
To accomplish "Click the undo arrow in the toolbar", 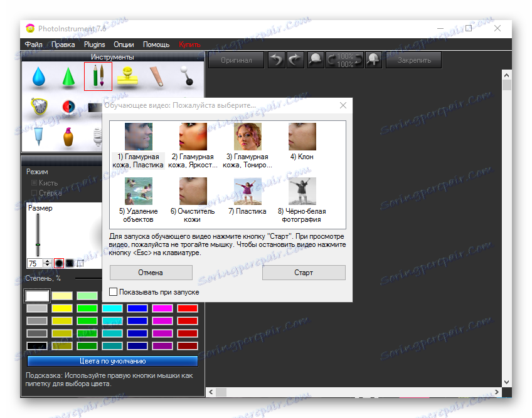I will [x=277, y=60].
